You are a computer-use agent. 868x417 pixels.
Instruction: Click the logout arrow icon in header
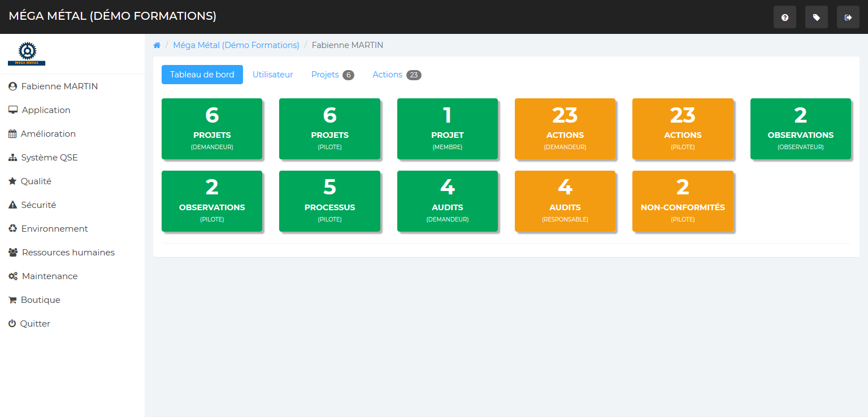(848, 18)
